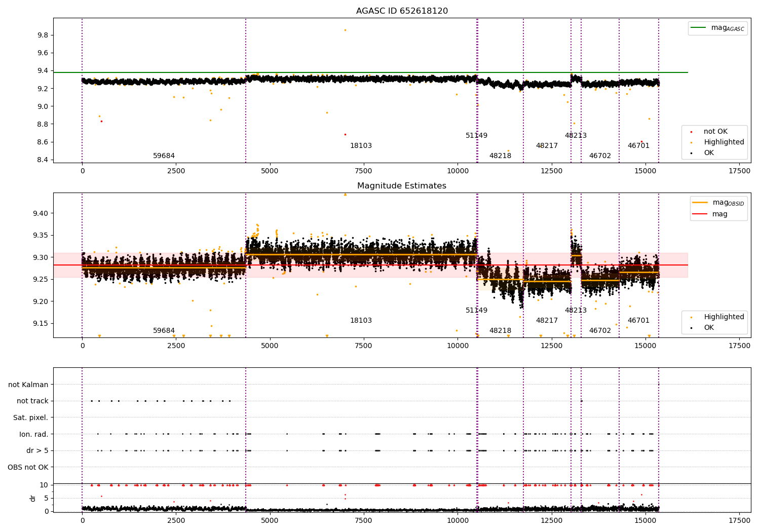Click the 9.40 y-axis tick label
Screen dimensions: 760x532
[x=41, y=213]
